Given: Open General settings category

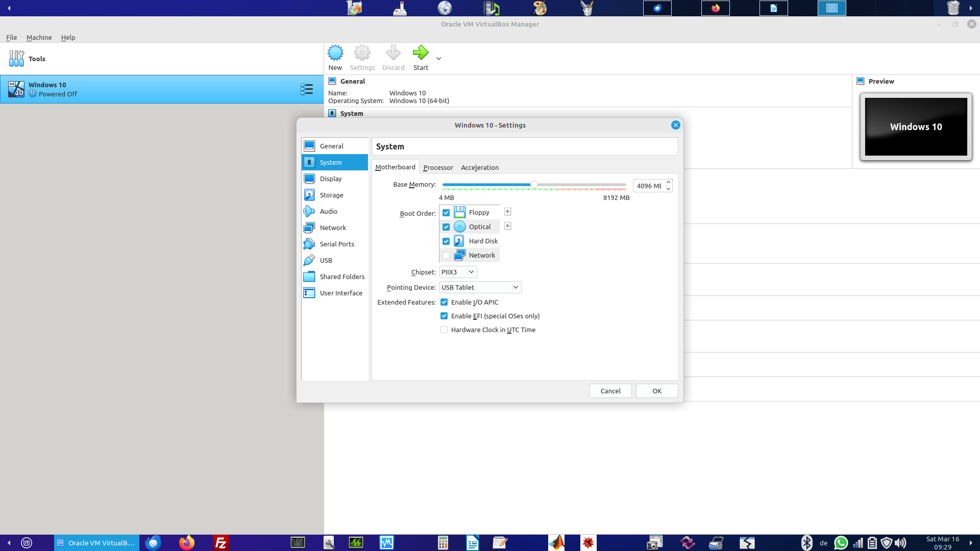Looking at the screenshot, I should 335,146.
